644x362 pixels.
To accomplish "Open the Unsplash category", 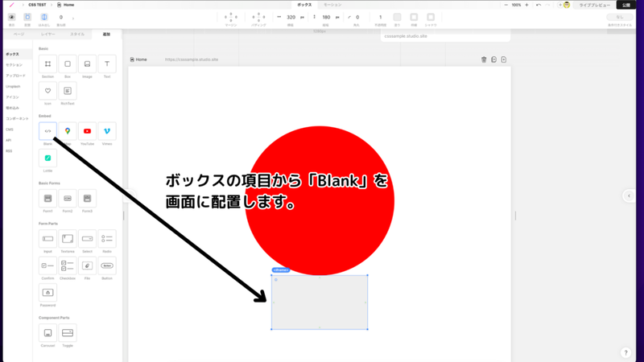I will pyautogui.click(x=13, y=87).
